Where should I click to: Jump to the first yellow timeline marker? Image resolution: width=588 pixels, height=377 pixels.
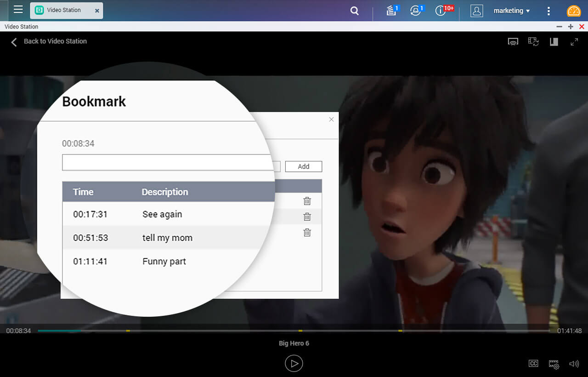128,331
